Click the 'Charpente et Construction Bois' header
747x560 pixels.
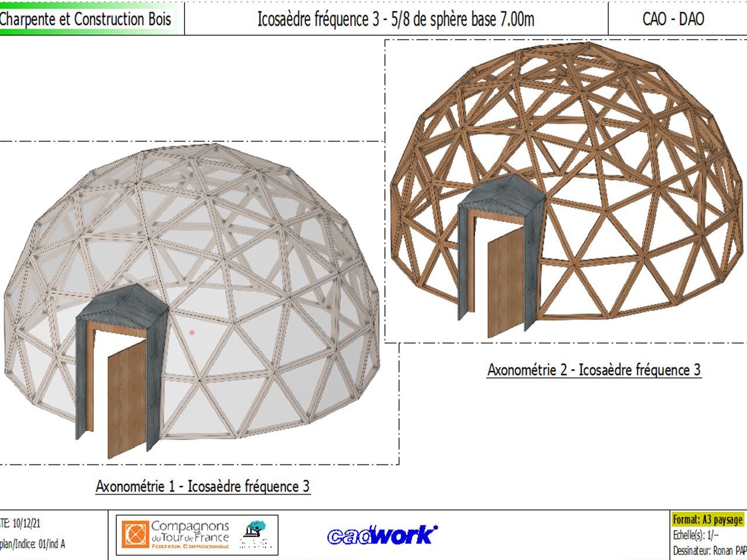point(86,19)
